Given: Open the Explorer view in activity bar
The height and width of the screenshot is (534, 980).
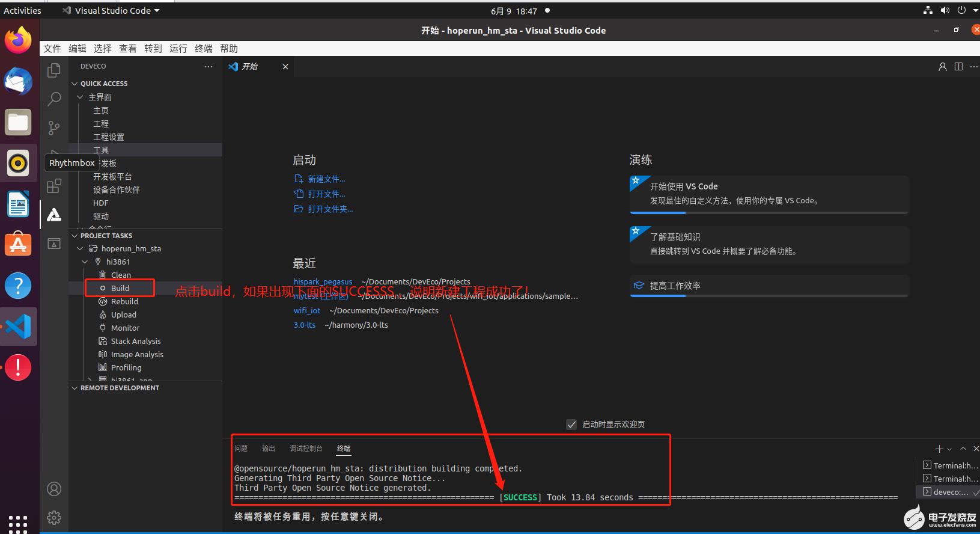Looking at the screenshot, I should 54,70.
